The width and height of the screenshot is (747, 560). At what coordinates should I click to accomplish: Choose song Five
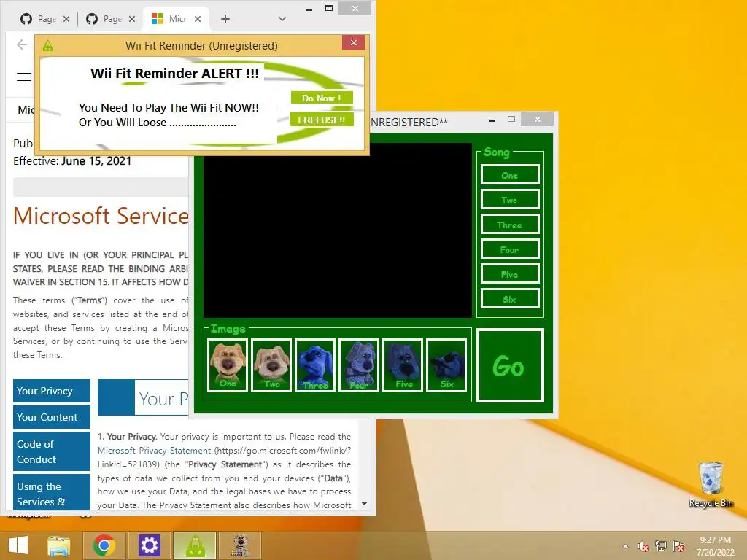510,274
